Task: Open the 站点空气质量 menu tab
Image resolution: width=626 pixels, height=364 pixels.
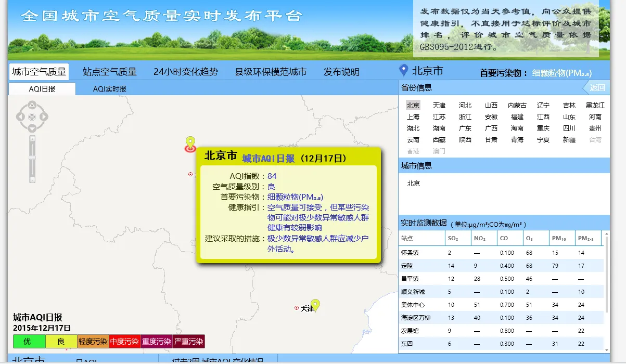Action: pos(109,72)
